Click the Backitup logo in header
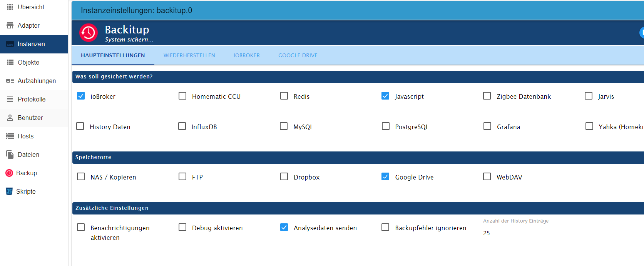 click(89, 33)
